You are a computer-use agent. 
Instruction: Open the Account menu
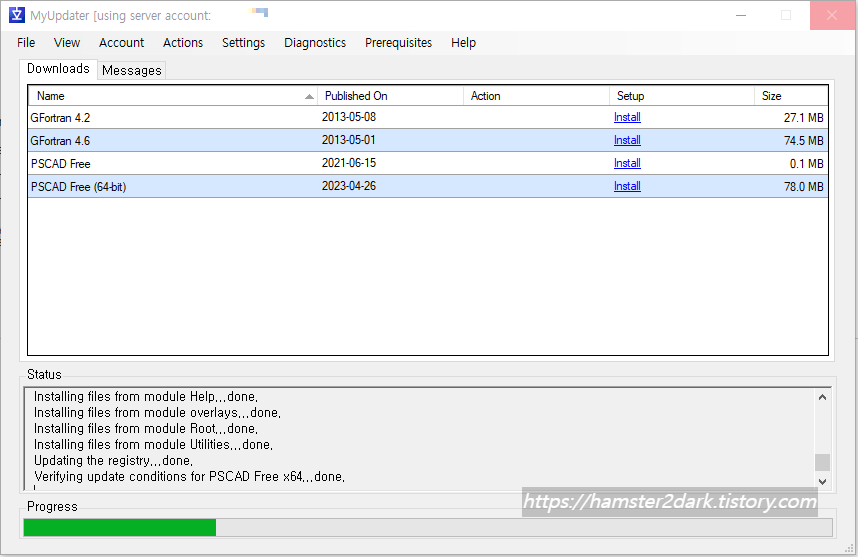[121, 43]
